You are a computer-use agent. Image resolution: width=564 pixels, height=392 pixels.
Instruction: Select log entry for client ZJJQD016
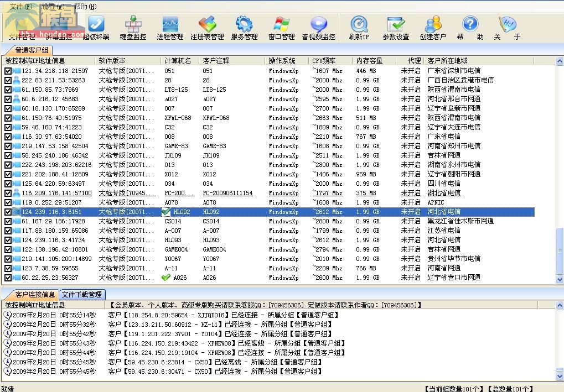point(223,315)
